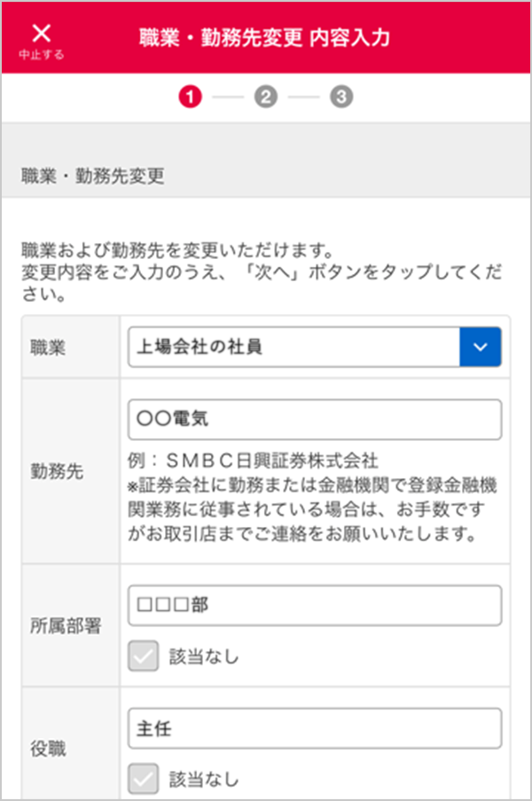Select the 上場会社の社員 occupation combo box
The image size is (532, 801).
(294, 347)
